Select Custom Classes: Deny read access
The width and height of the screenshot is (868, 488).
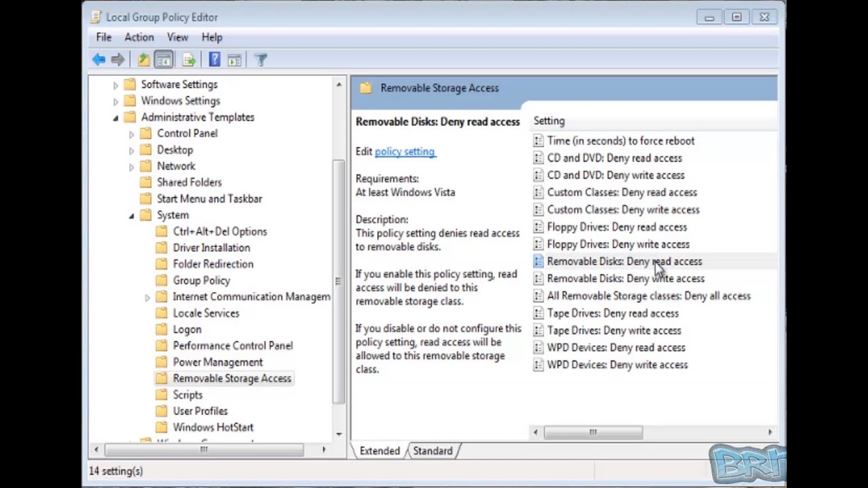tap(622, 192)
